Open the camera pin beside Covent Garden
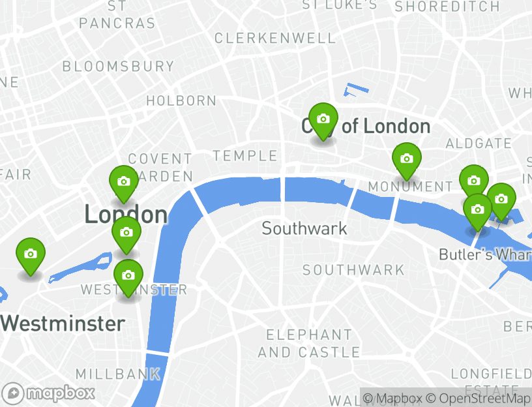 124,184
